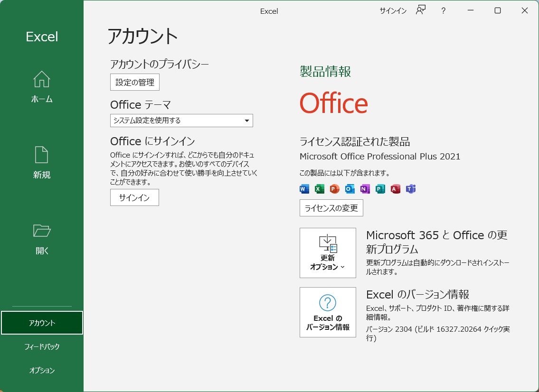
Task: Click the ライセンス認証された製品 text
Action: pos(355,141)
